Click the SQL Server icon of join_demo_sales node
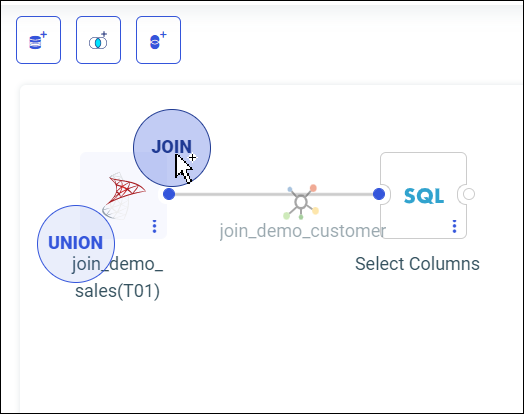524x414 pixels. tap(124, 196)
